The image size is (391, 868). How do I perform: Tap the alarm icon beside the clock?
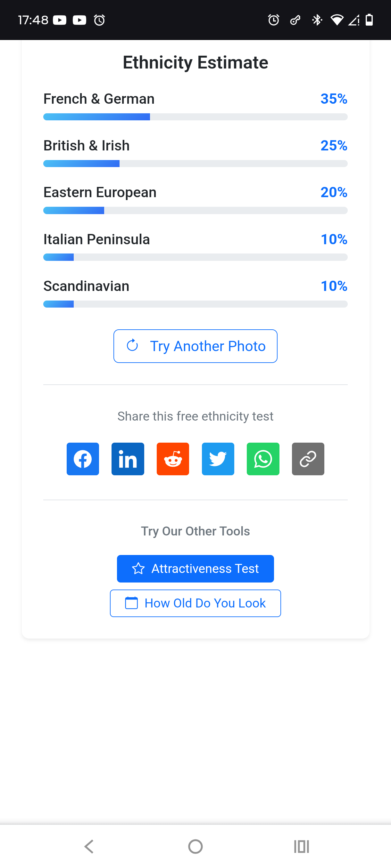point(100,20)
